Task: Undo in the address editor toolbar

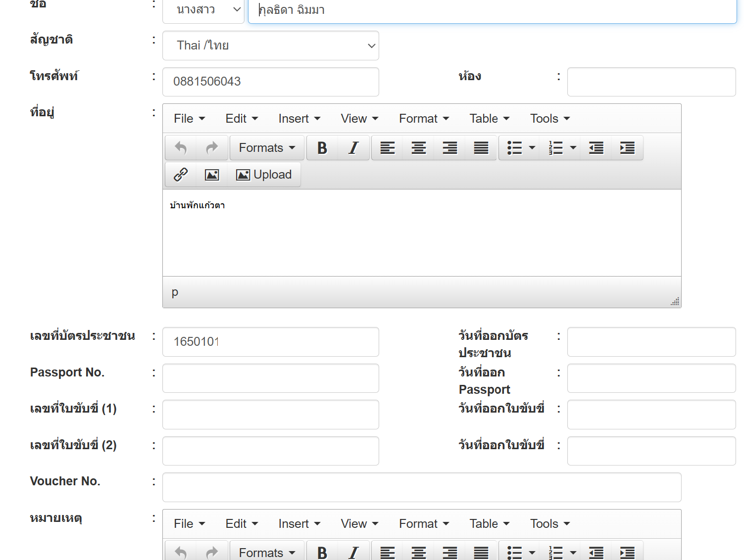Action: [x=181, y=148]
